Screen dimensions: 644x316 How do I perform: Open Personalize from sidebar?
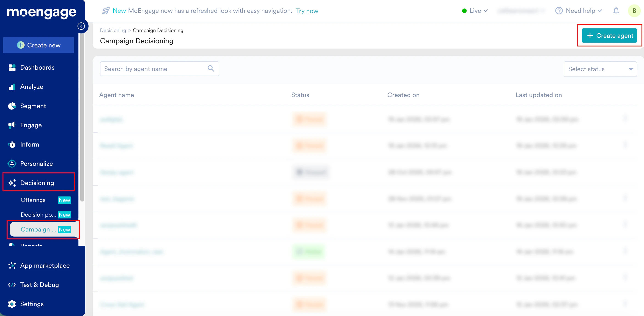36,163
